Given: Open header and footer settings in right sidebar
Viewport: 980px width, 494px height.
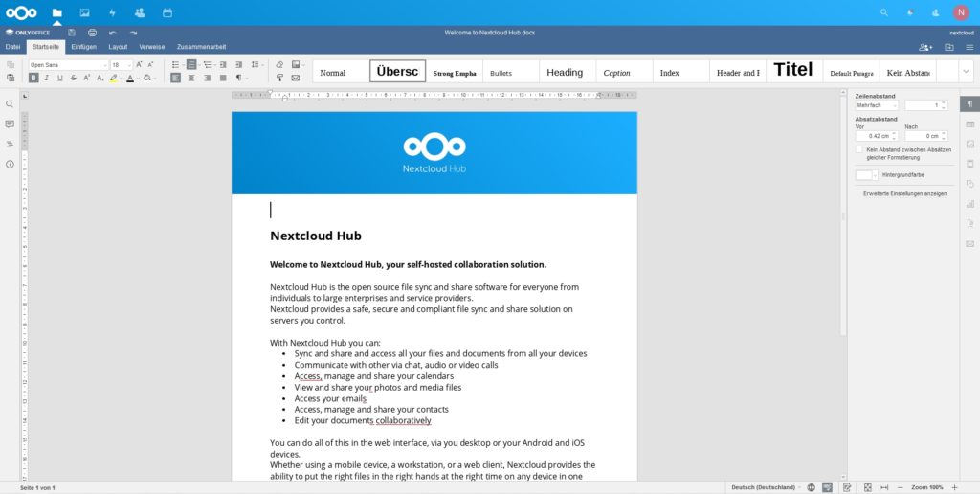Looking at the screenshot, I should (970, 165).
